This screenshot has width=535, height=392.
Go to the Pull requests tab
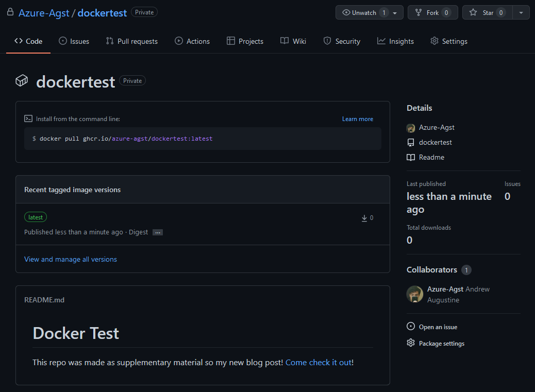point(132,41)
